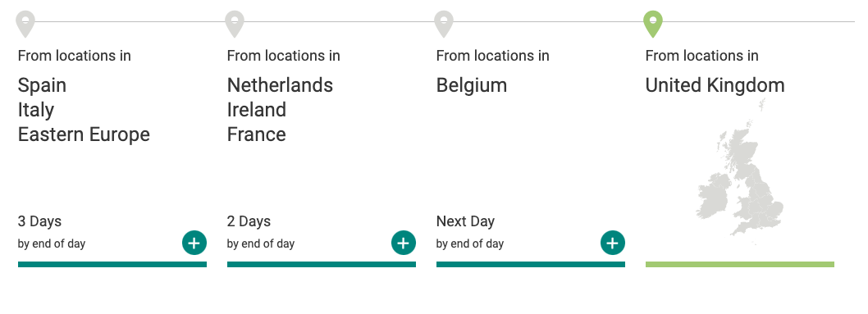Select the Italy location text
The width and height of the screenshot is (868, 314).
[36, 110]
